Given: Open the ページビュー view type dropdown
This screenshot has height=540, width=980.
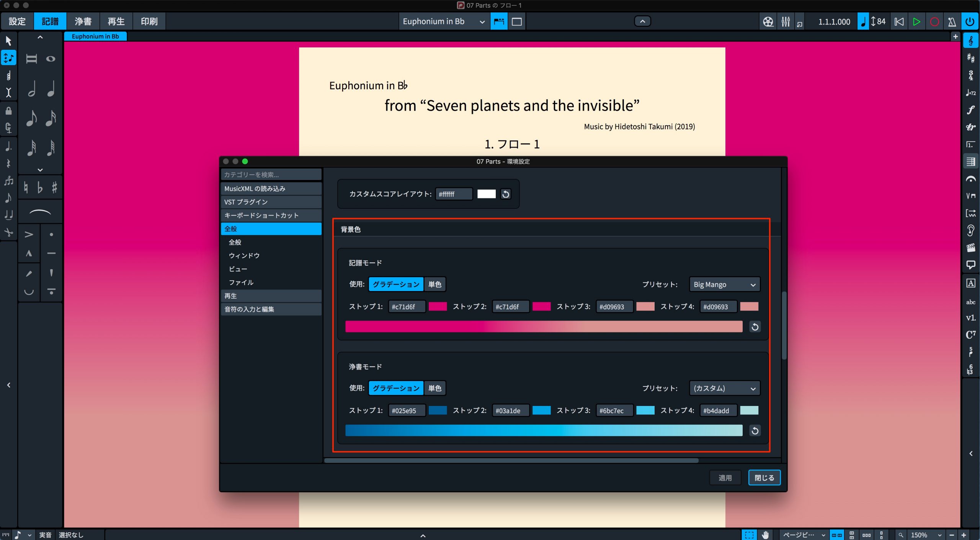Looking at the screenshot, I should point(804,535).
